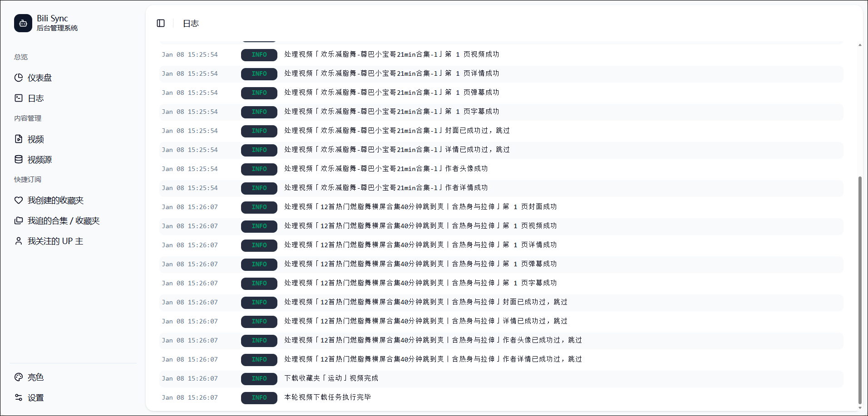Toggle the sidebar collapse panel icon
This screenshot has width=868, height=416.
(x=161, y=23)
